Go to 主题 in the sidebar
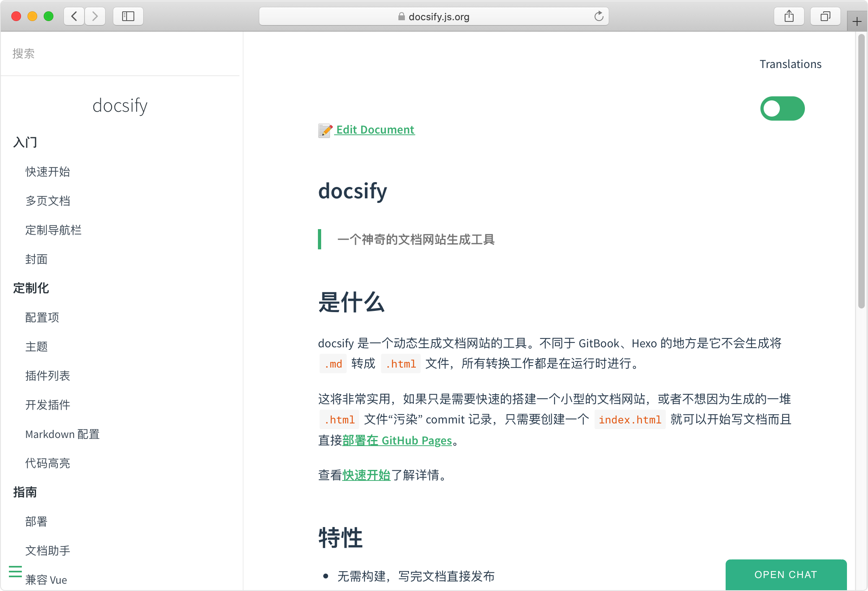Image resolution: width=868 pixels, height=591 pixels. 36,347
